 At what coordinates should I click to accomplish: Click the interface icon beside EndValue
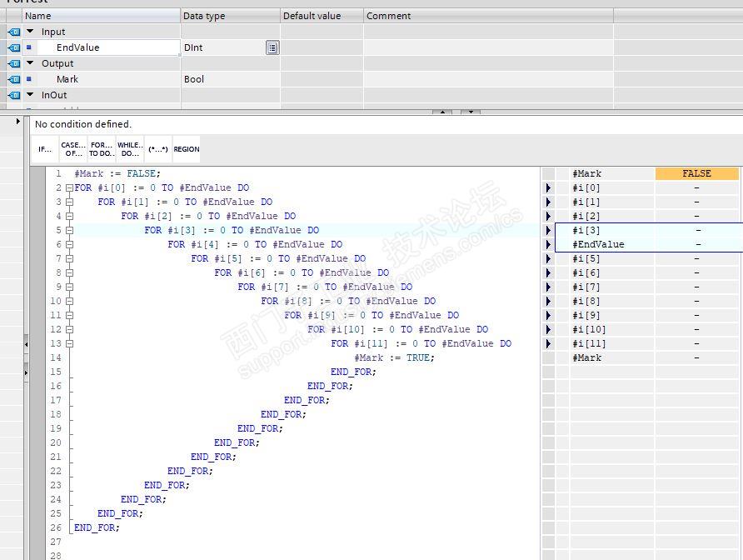13,47
